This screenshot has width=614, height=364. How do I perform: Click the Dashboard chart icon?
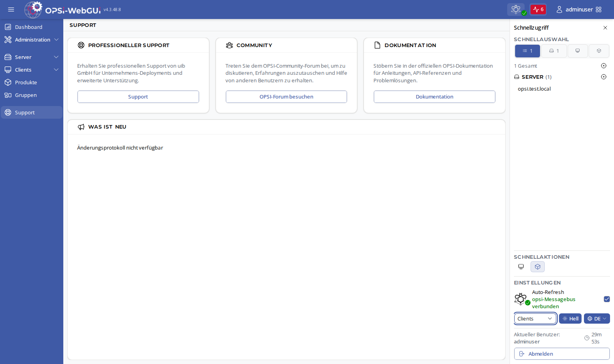point(8,27)
